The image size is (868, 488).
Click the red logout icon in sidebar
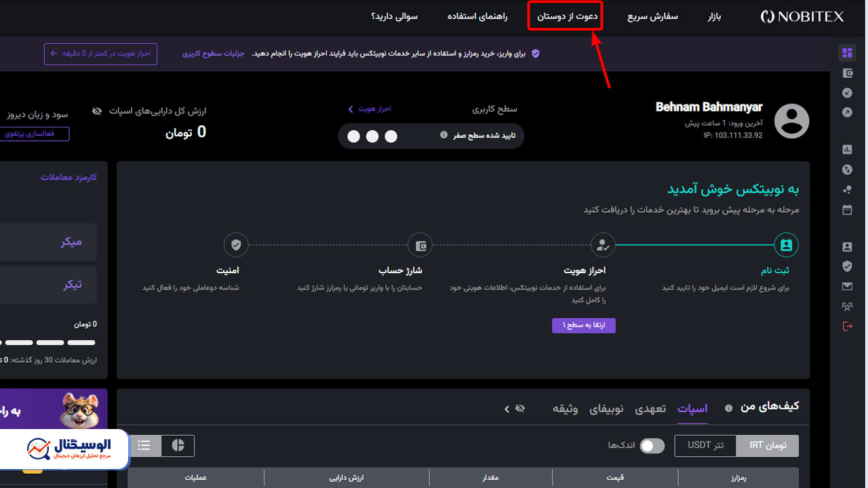(847, 326)
